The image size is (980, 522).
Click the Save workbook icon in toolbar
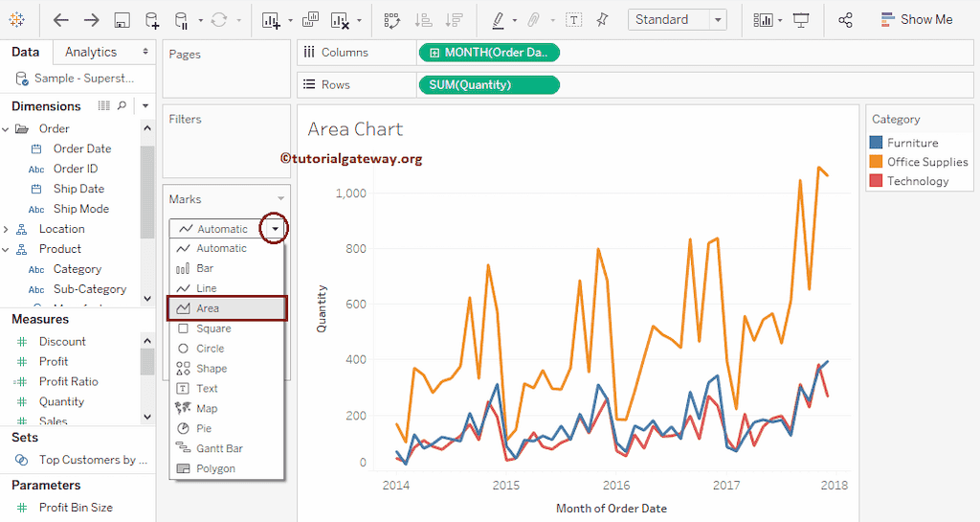122,20
